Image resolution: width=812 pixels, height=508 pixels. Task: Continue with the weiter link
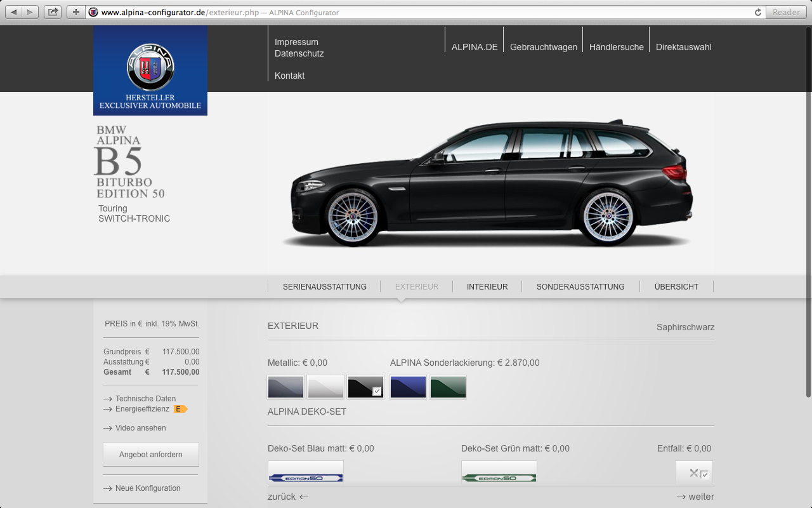[695, 497]
